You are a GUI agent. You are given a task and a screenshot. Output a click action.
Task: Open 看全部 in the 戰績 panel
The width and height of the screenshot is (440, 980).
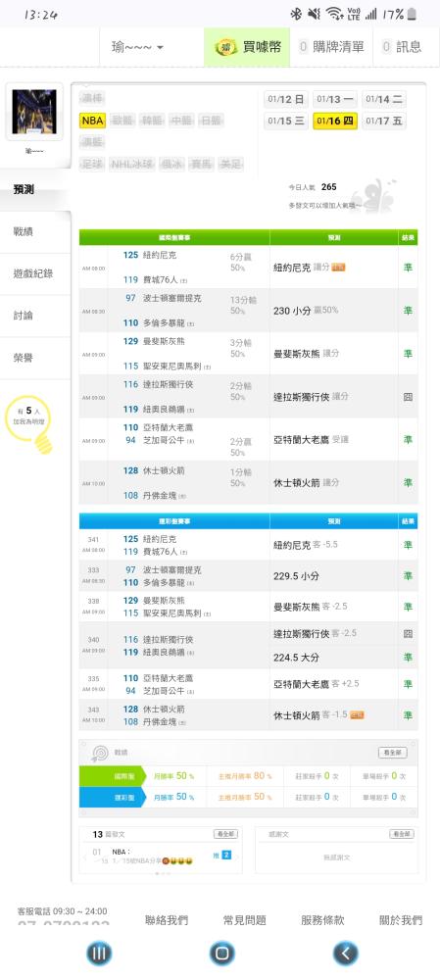click(393, 753)
